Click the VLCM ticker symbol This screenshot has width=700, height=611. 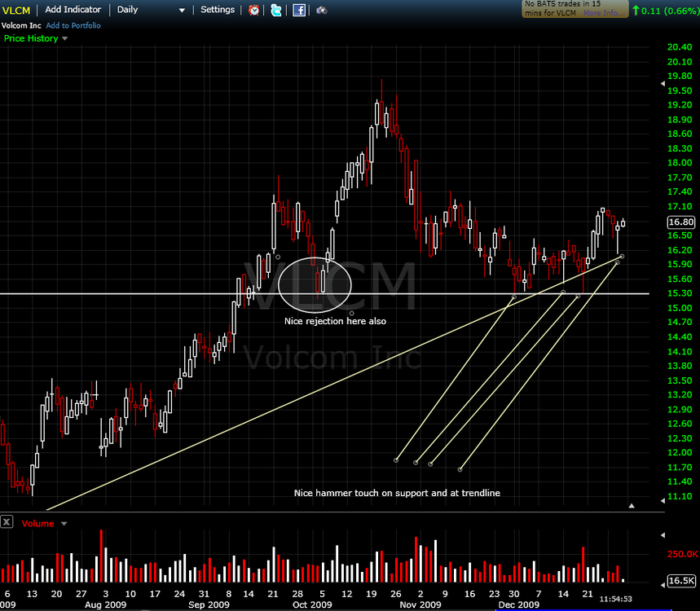[x=16, y=11]
